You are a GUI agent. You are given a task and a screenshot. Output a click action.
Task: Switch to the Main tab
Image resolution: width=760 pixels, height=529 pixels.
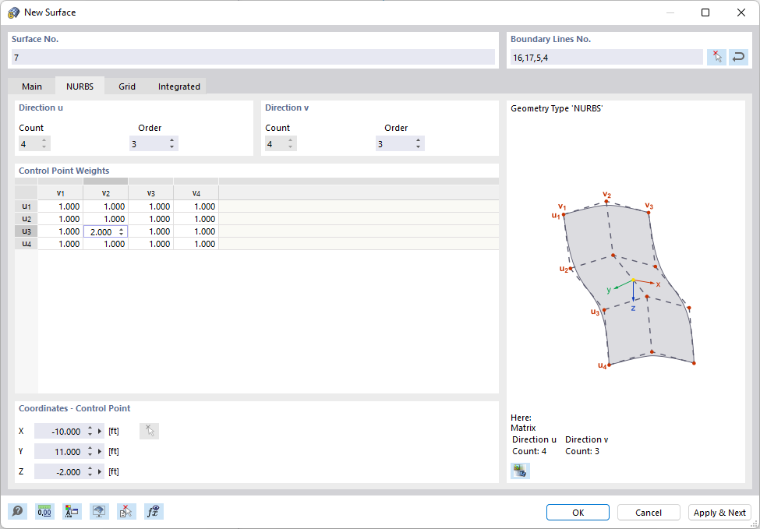(32, 86)
